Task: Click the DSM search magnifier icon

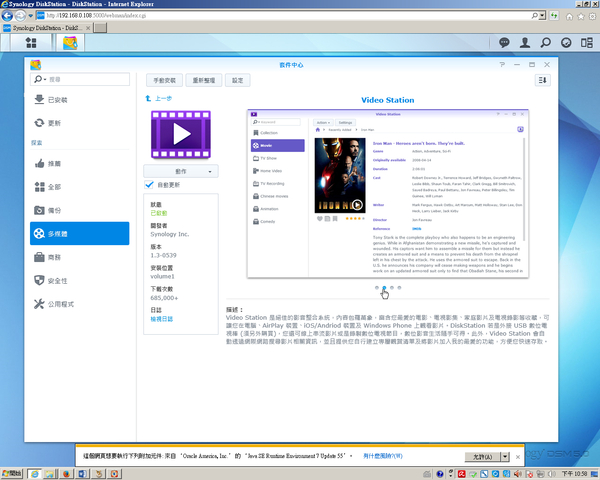Action: [x=548, y=43]
